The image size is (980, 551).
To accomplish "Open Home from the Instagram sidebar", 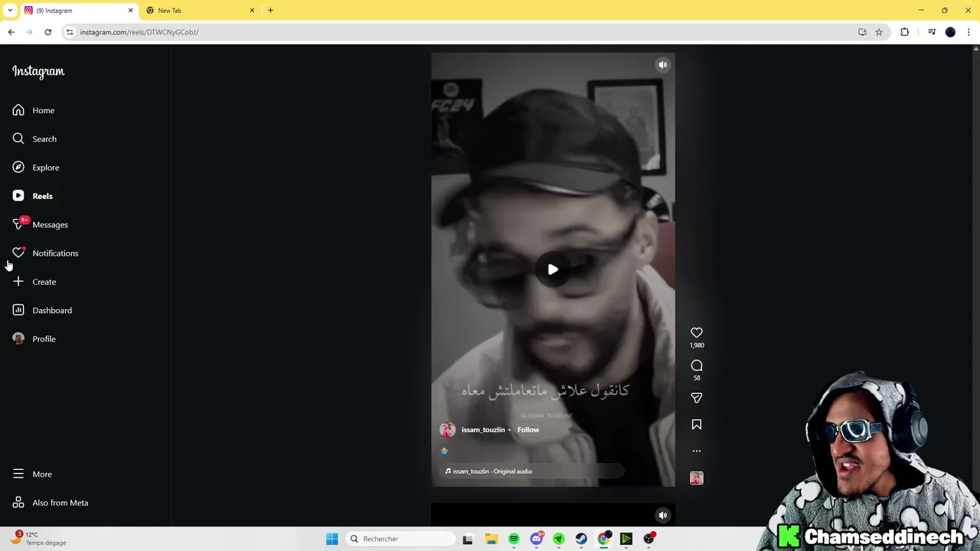I will pos(34,110).
